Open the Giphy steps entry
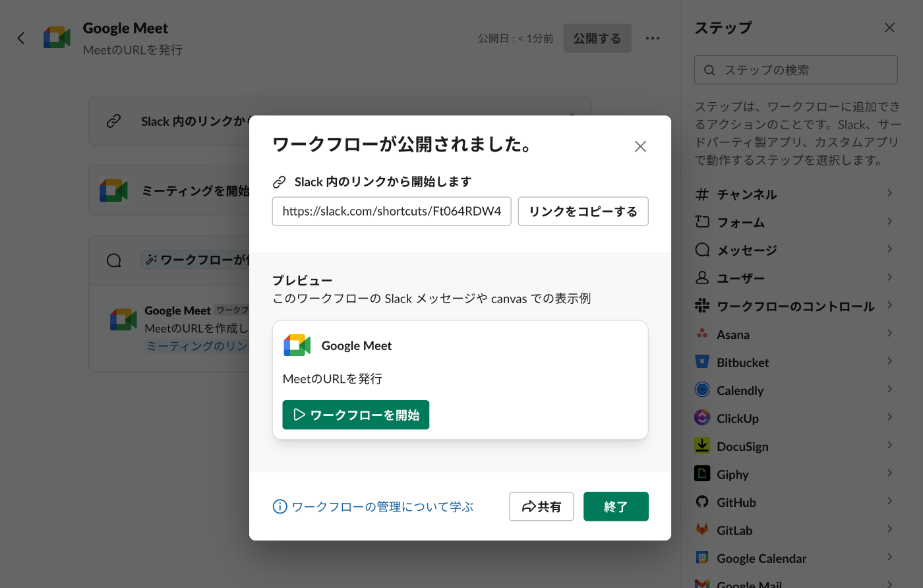Screen dimensions: 923x588 796,474
